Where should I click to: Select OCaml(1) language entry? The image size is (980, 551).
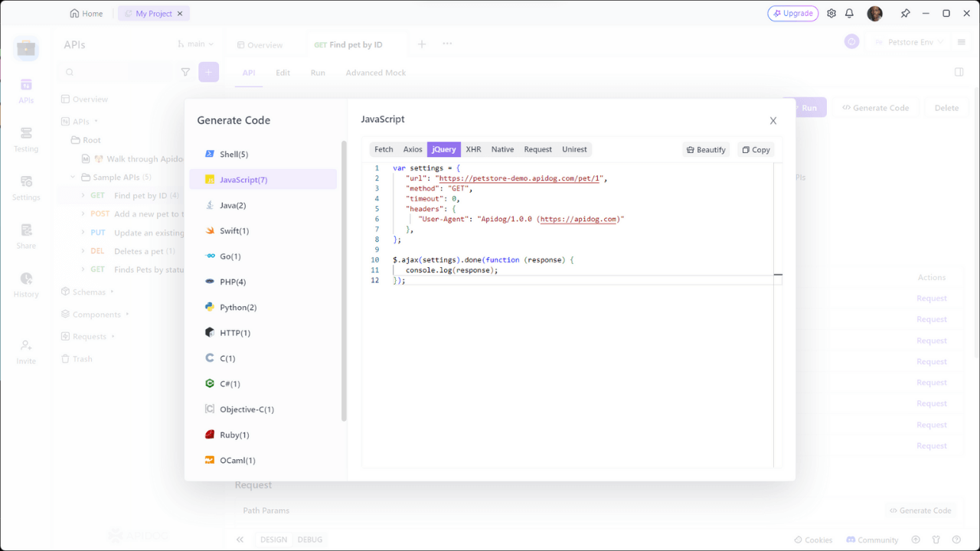point(263,460)
